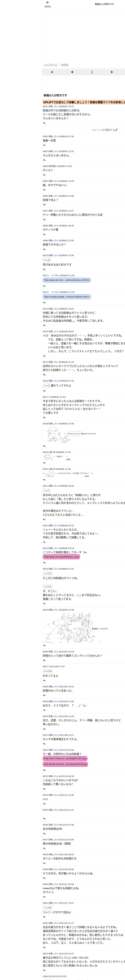Jump to first page icon
This screenshot has height=980, width=125.
52,72
